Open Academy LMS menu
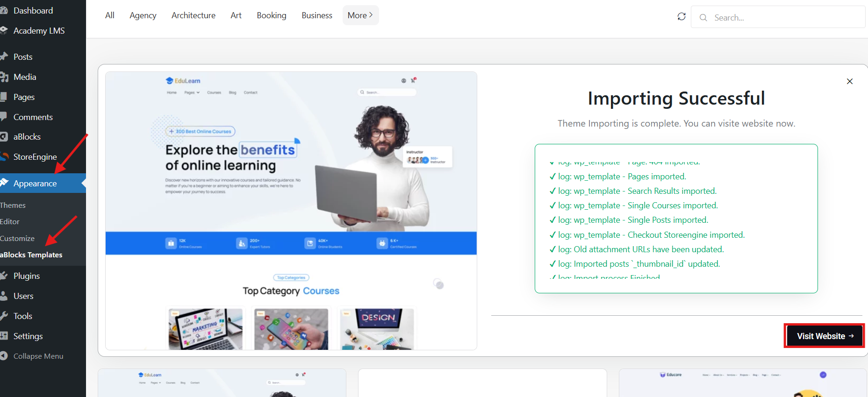Screen dimensions: 868x397 pos(39,31)
